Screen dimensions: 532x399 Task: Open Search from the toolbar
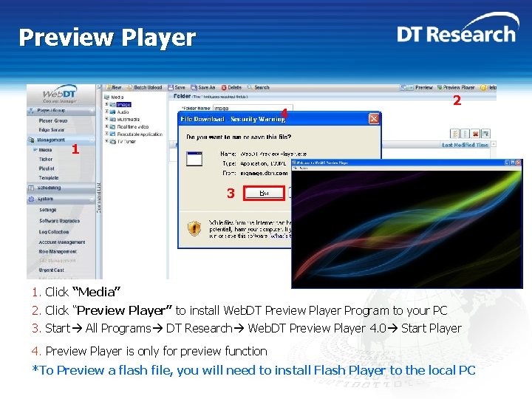click(x=258, y=87)
